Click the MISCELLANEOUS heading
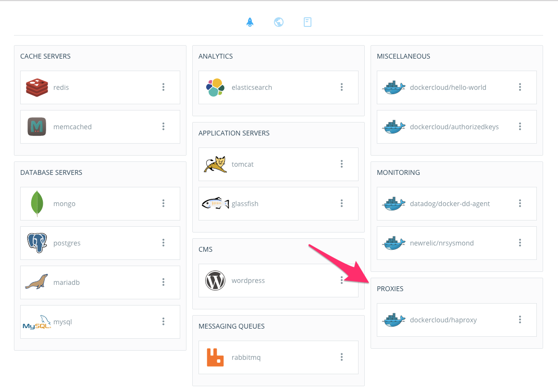Image resolution: width=558 pixels, height=392 pixels. click(x=404, y=56)
